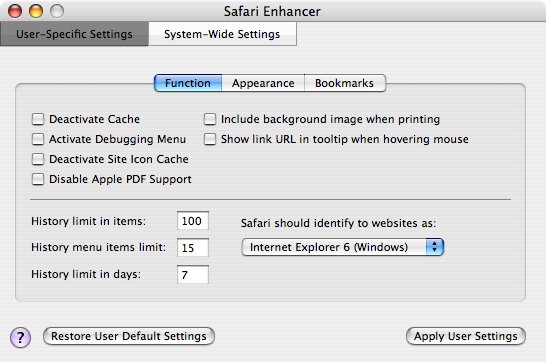546x362 pixels.
Task: Enable the Deactivate Cache checkbox
Action: click(x=38, y=119)
